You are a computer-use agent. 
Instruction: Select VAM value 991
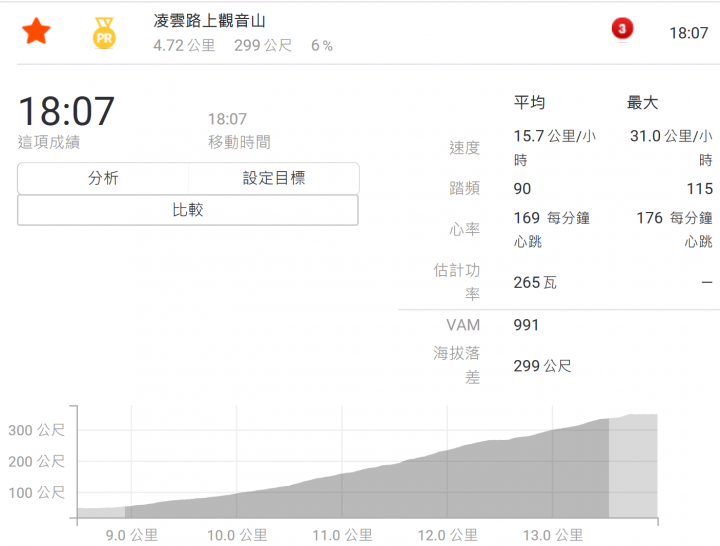coord(526,325)
